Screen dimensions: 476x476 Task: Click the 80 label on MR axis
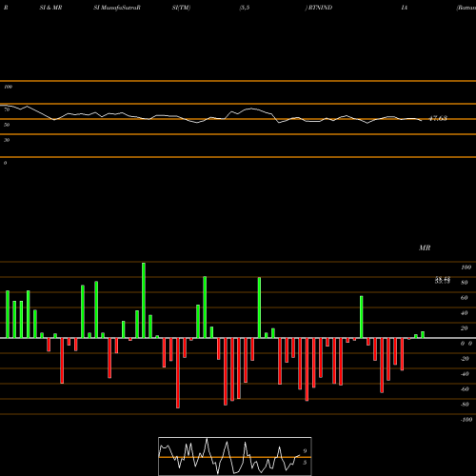tap(464, 283)
